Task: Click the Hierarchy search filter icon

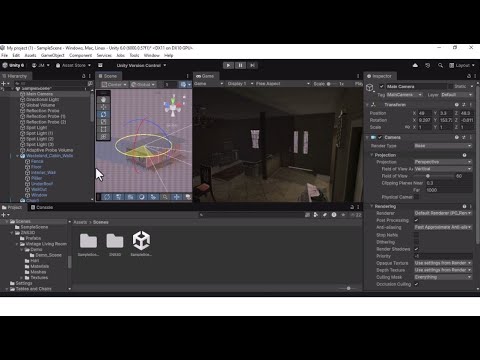Action: tap(90, 83)
